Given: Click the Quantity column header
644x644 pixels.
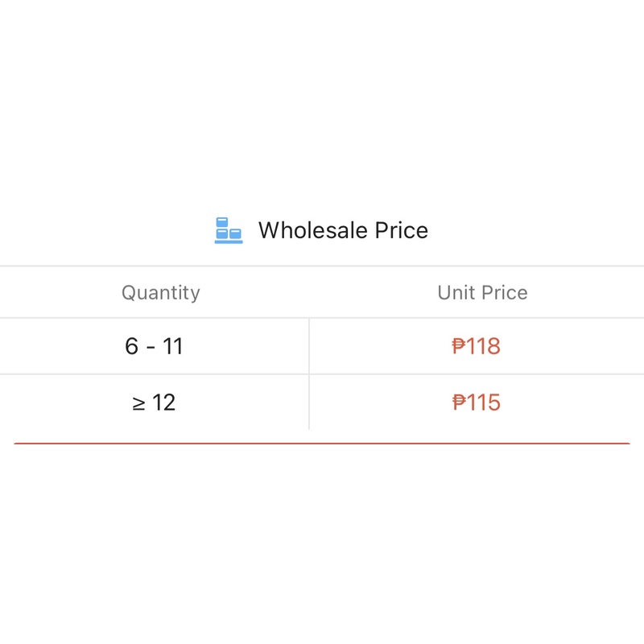Looking at the screenshot, I should [161, 292].
